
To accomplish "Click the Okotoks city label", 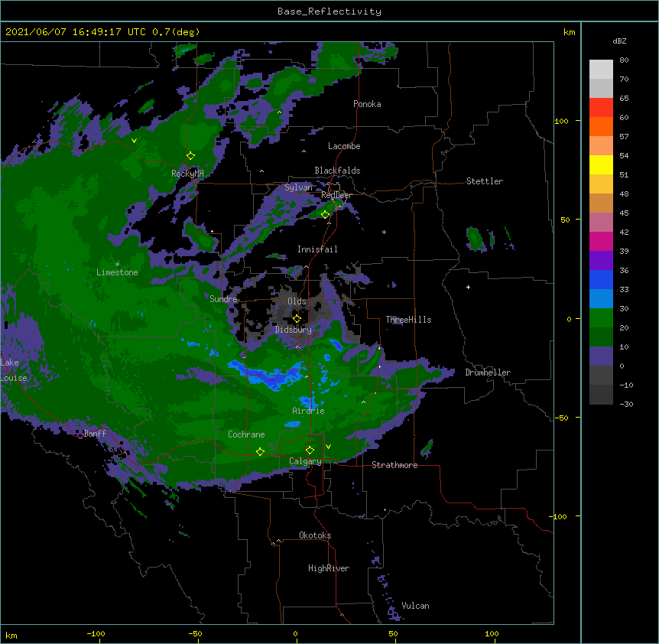I will click(x=315, y=535).
